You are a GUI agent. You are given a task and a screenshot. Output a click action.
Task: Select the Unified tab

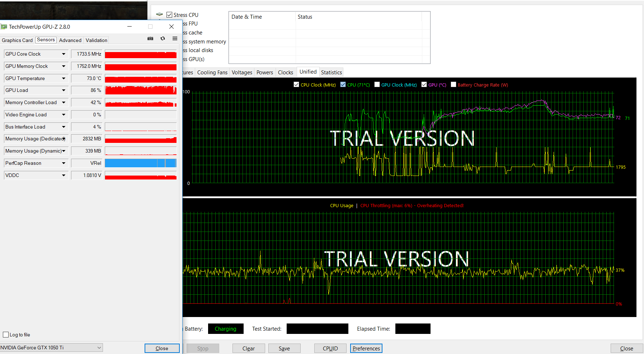click(308, 72)
